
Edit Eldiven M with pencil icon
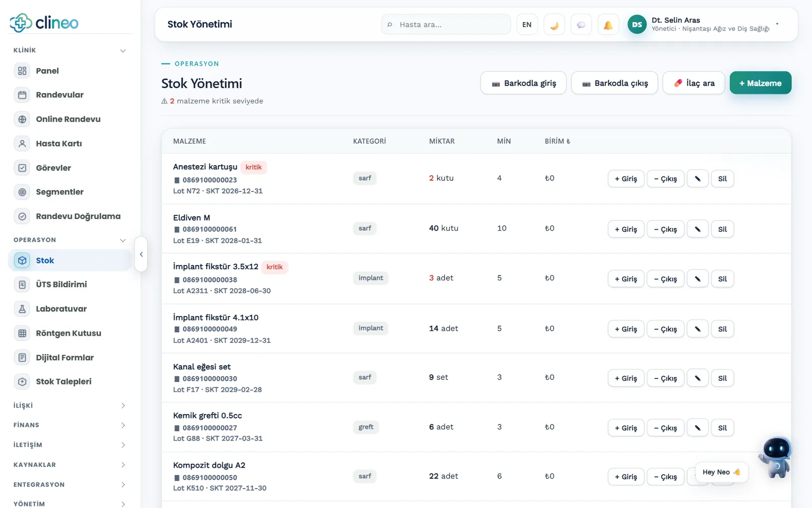(x=698, y=229)
